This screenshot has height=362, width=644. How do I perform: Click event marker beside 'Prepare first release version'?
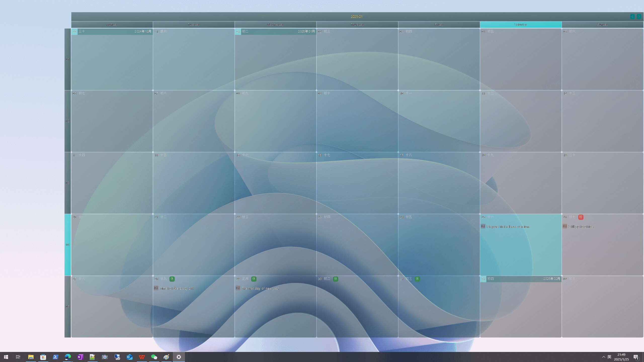pos(483,226)
